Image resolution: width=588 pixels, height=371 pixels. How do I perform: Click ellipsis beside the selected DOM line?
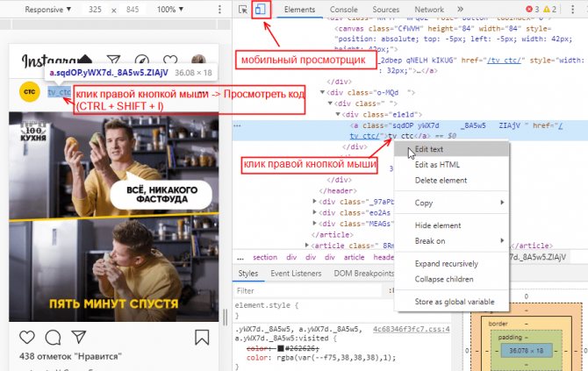pos(237,126)
